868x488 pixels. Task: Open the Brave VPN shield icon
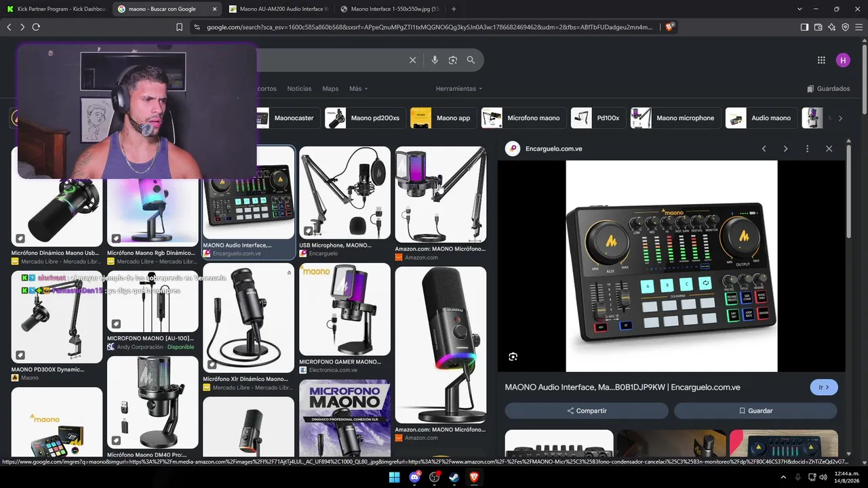845,27
